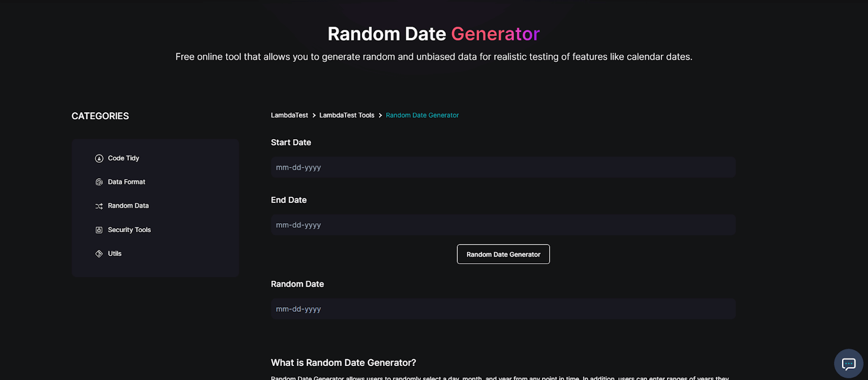Click the Random Date Generator button
This screenshot has width=868, height=380.
pyautogui.click(x=503, y=254)
